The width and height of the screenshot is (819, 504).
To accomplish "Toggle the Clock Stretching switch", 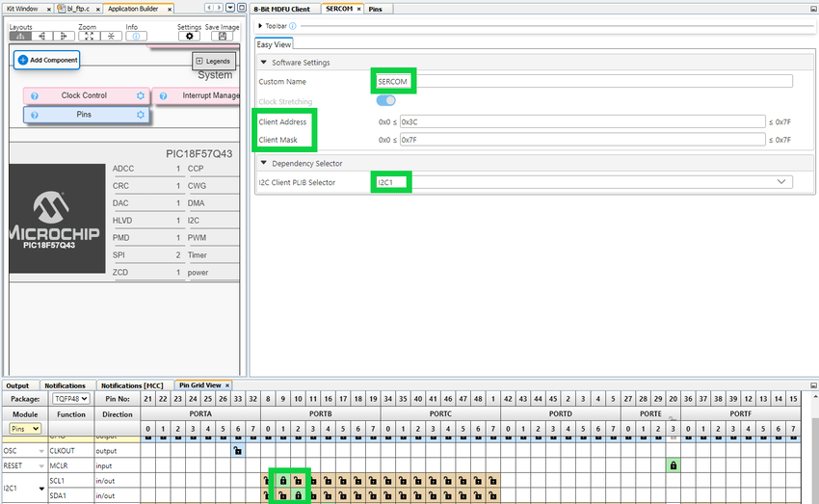I will pyautogui.click(x=385, y=101).
